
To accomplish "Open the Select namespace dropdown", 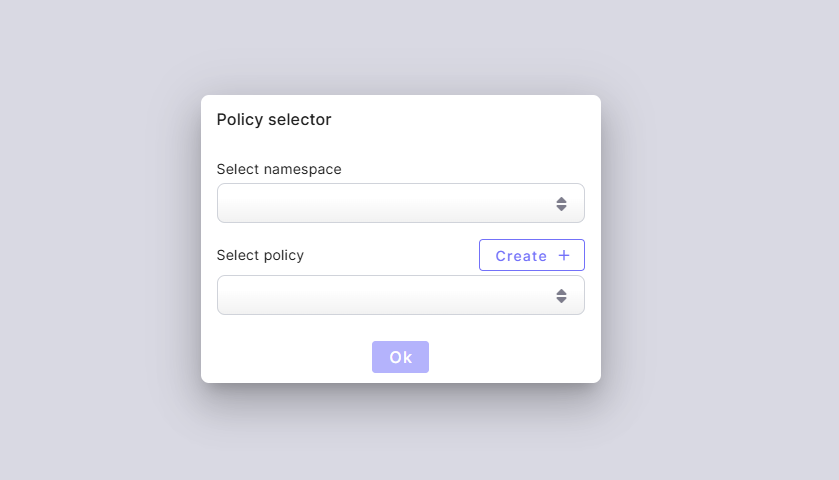I will 400,203.
